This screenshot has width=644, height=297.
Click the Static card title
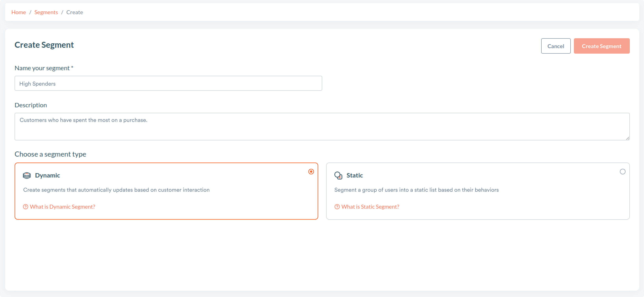pos(354,176)
